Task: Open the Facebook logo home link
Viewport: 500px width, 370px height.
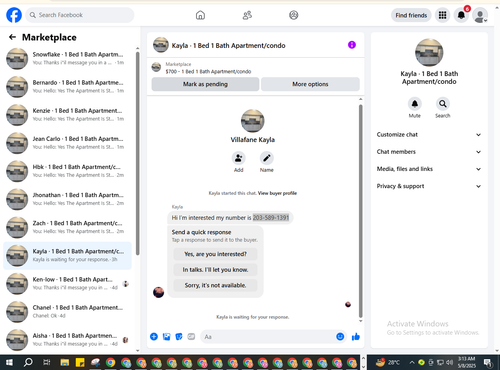Action: click(x=14, y=15)
